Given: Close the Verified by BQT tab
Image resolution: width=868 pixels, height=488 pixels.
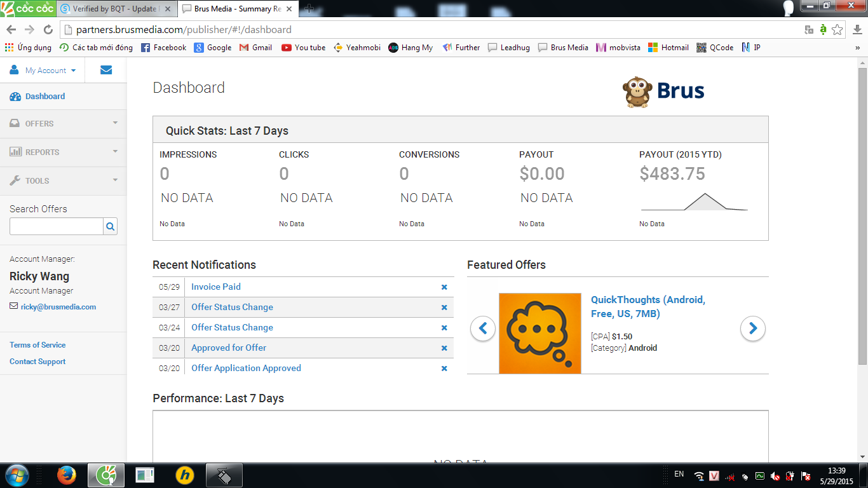Looking at the screenshot, I should (166, 9).
